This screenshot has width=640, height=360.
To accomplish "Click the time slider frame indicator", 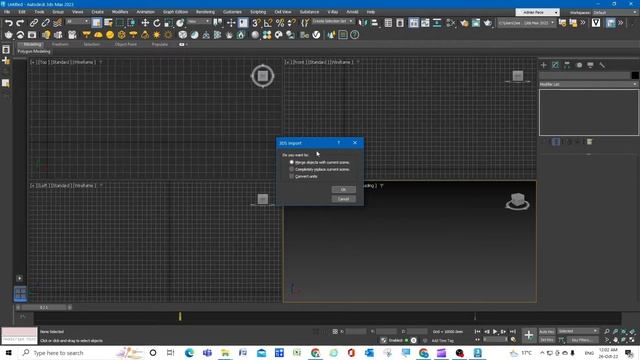I will (44, 307).
